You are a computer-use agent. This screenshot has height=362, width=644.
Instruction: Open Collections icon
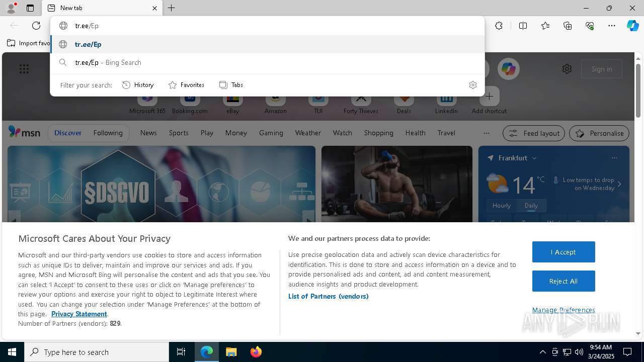coord(568,26)
